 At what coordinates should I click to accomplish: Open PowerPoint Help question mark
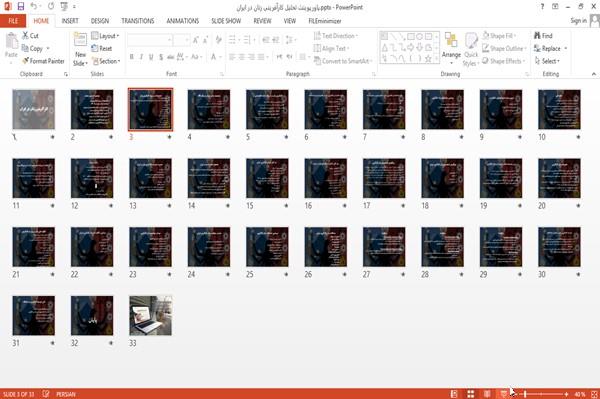[542, 7]
